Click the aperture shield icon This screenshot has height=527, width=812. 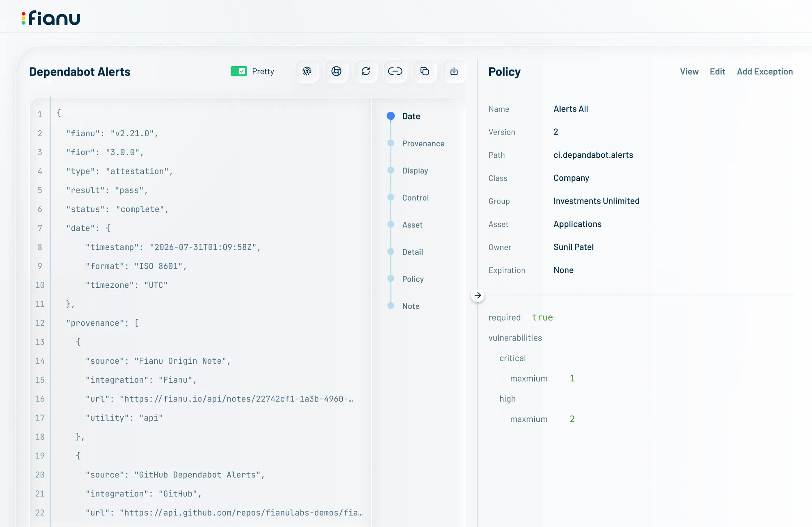pos(336,72)
